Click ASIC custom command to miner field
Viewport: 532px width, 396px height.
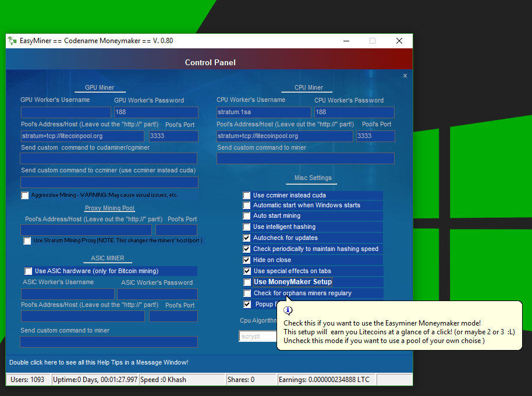tap(109, 342)
